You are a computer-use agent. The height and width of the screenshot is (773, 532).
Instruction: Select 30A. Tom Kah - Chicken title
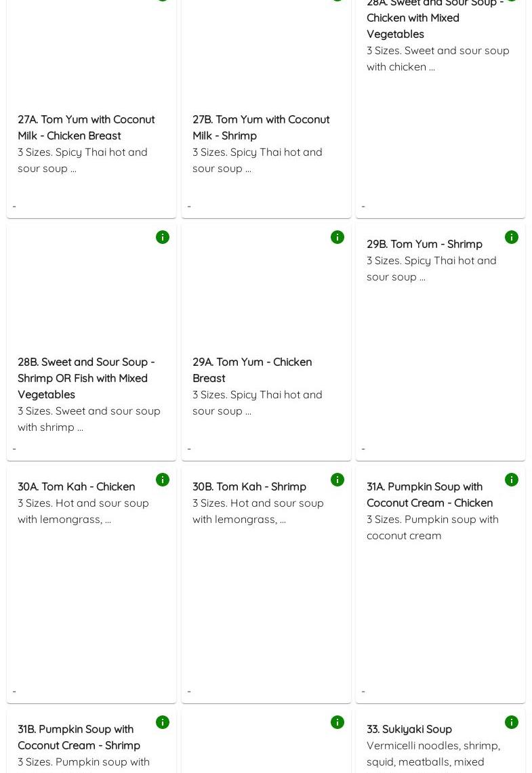(77, 486)
